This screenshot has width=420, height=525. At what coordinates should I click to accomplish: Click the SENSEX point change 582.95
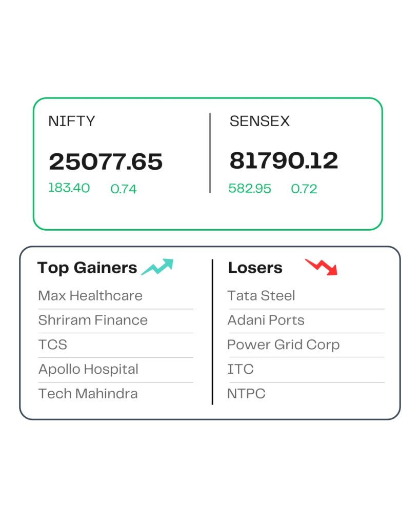250,189
